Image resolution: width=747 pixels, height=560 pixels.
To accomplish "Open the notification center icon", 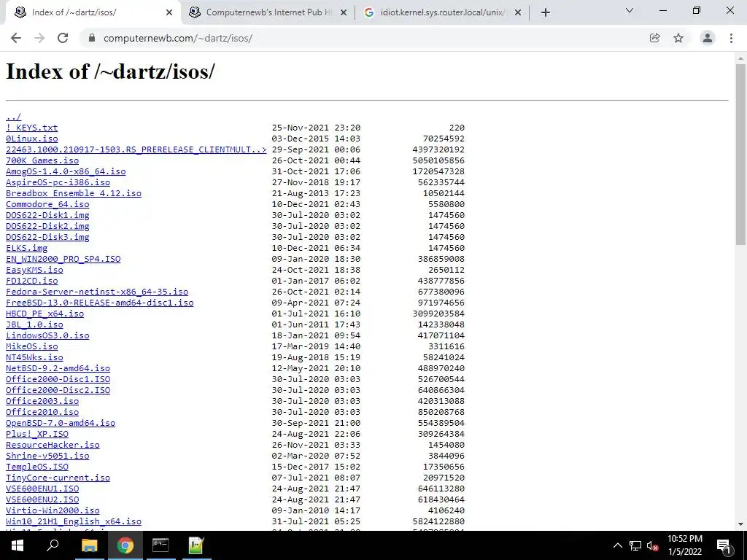I will tap(724, 545).
